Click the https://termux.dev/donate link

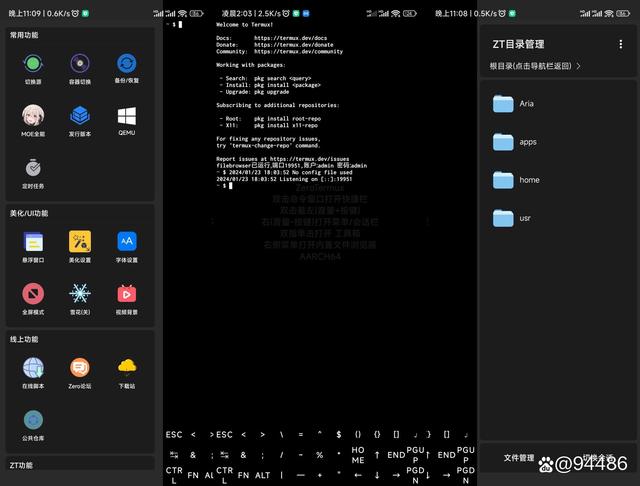(294, 45)
